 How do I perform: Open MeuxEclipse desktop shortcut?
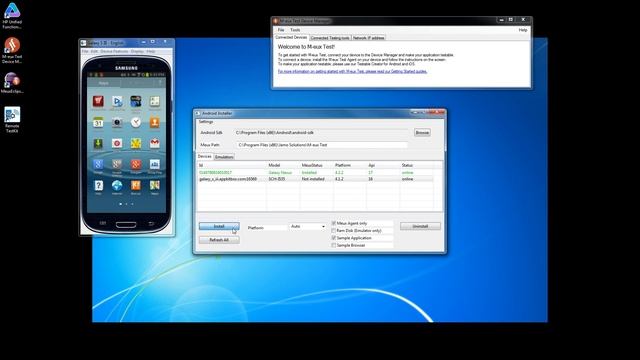[12, 83]
